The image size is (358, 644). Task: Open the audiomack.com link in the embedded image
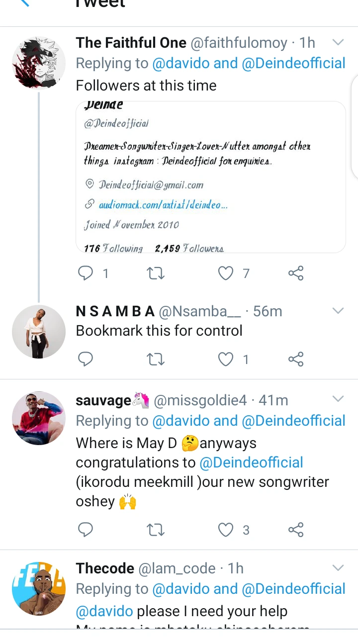tap(163, 204)
